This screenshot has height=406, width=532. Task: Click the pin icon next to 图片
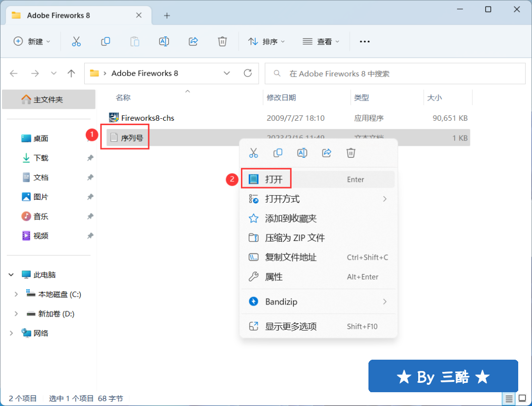pos(90,197)
